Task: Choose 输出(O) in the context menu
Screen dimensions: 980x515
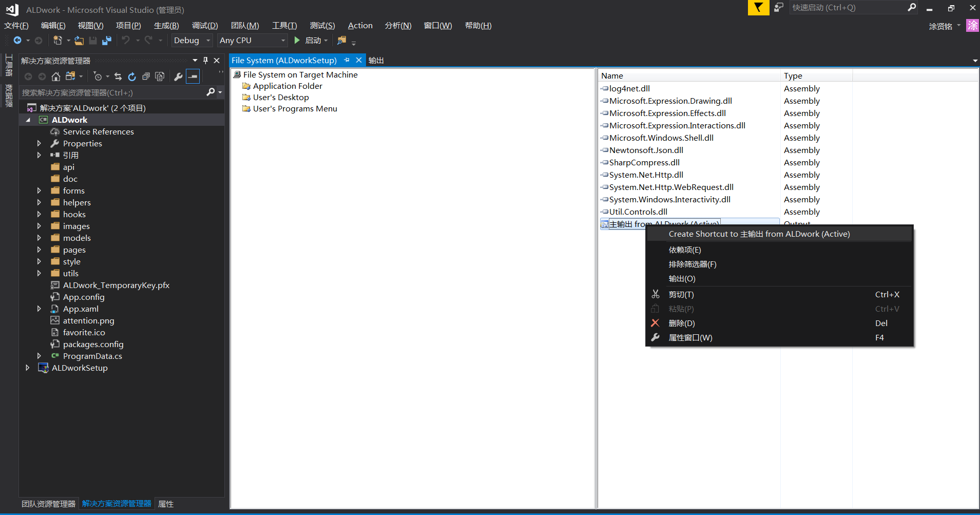Action: tap(779, 279)
